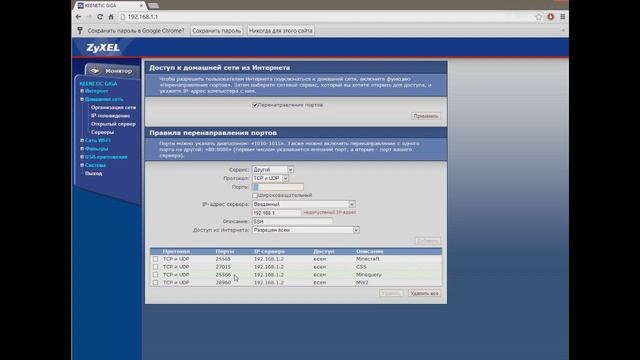Open the browser home page icon
640x360 pixels.
tap(111, 17)
